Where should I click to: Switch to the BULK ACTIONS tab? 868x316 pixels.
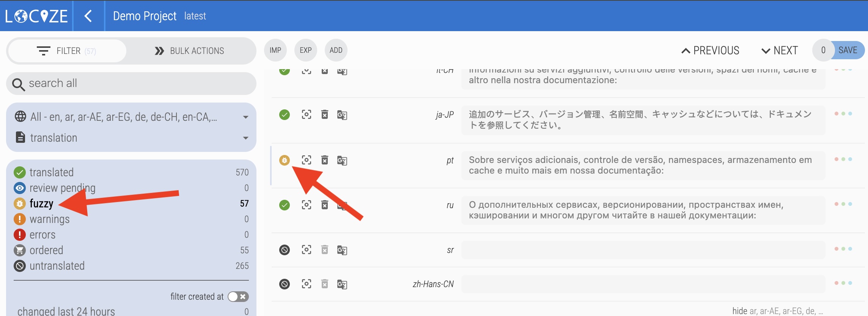click(x=189, y=51)
